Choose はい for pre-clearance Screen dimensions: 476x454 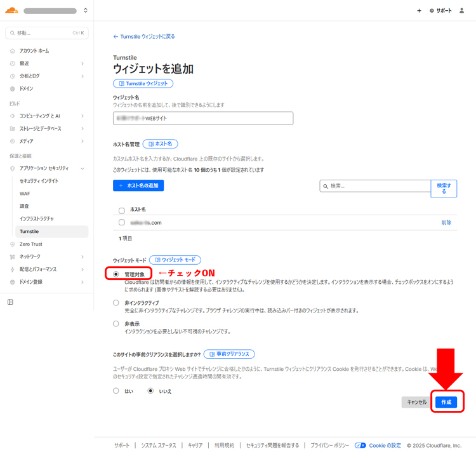point(116,391)
